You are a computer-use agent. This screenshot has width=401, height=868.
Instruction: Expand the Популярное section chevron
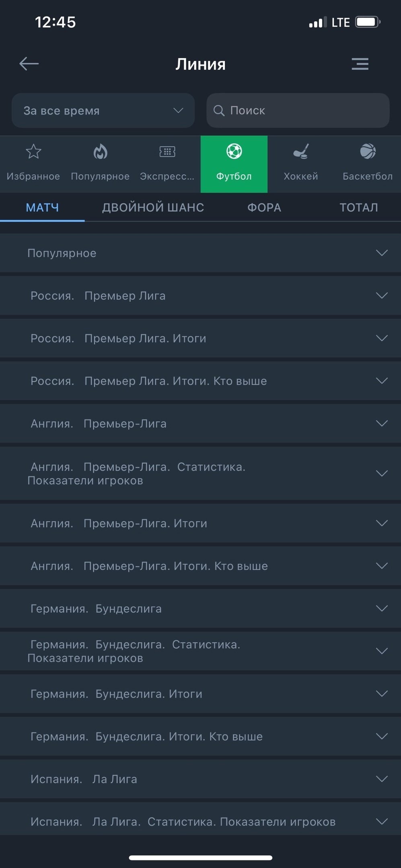[x=381, y=253]
